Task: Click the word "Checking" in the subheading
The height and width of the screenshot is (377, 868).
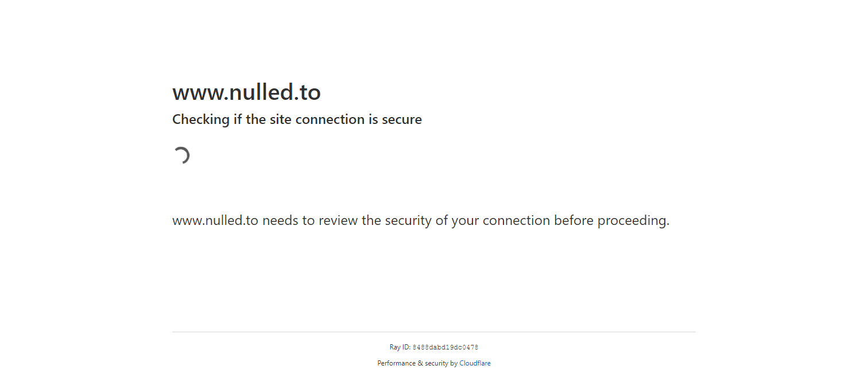Action: (200, 120)
